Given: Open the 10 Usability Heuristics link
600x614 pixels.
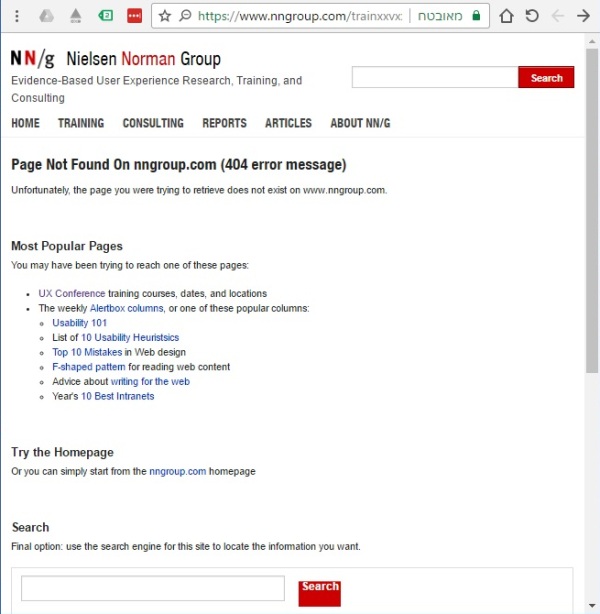Looking at the screenshot, I should click(130, 338).
